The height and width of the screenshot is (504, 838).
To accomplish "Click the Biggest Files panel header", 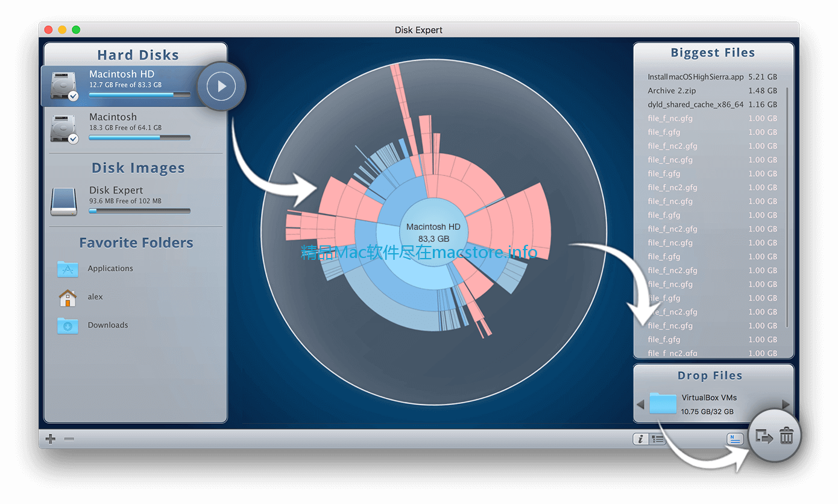I will point(713,53).
